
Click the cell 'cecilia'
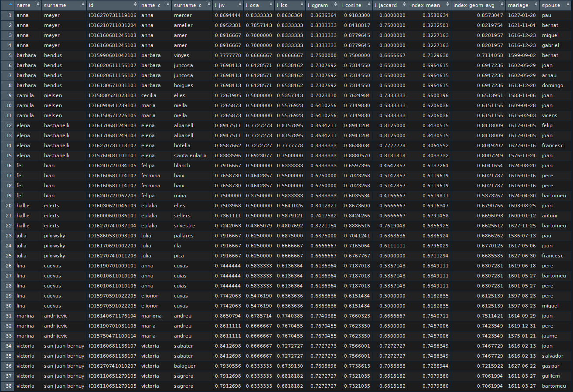[149, 95]
